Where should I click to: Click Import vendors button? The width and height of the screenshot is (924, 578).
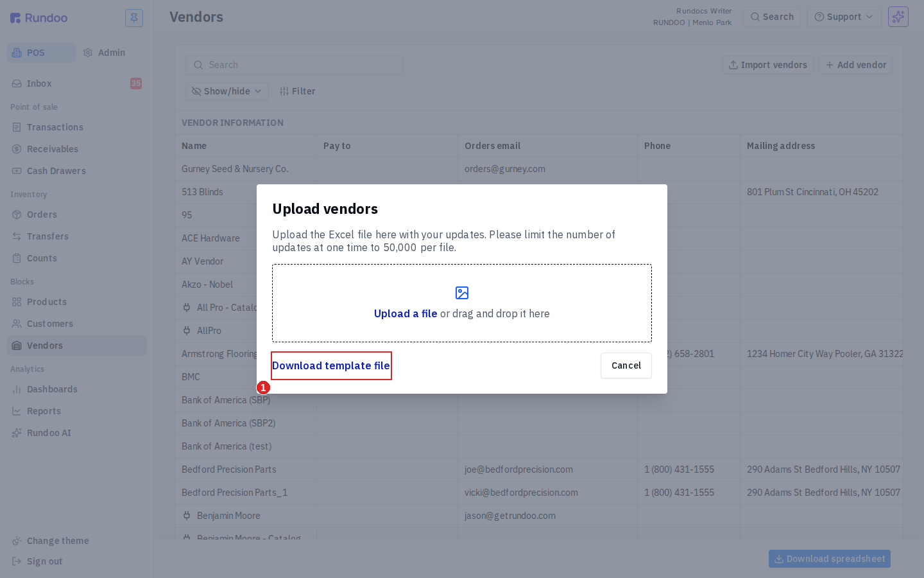point(768,65)
